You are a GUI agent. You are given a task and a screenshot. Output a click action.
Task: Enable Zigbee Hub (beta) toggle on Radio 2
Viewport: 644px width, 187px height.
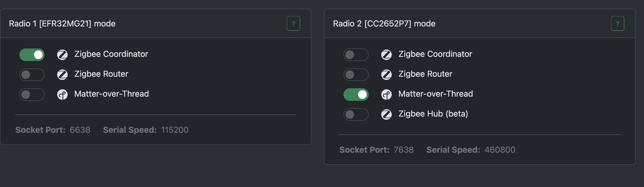(x=356, y=114)
